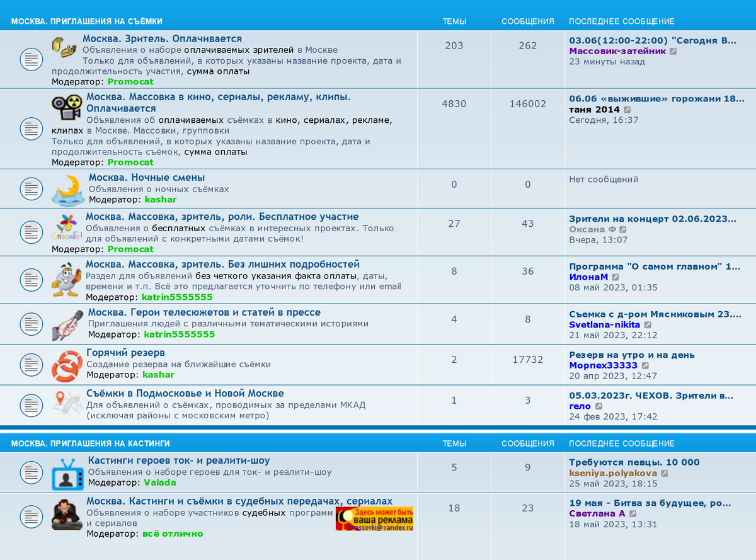Click the TV icon for Кастинги героев ток-шоу

tap(67, 474)
